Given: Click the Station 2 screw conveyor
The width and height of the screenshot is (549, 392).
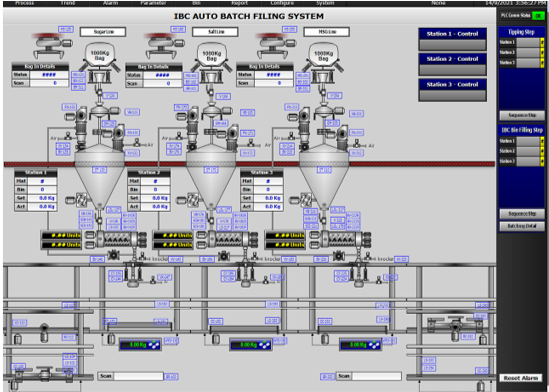Looking at the screenshot, I should click(228, 239).
